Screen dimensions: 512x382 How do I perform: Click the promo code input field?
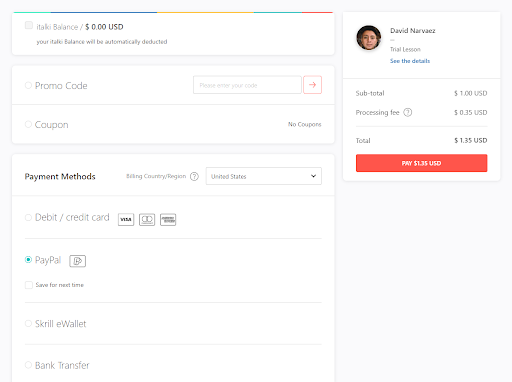pos(247,85)
